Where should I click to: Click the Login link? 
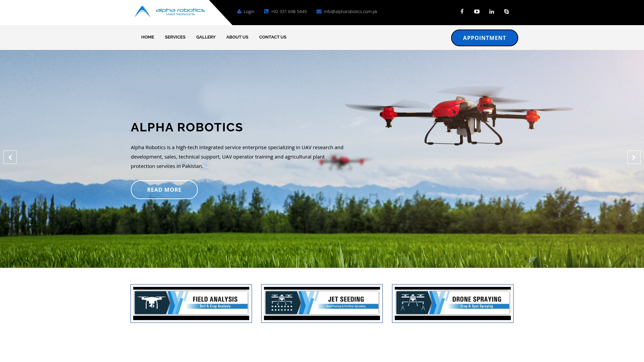[x=249, y=11]
